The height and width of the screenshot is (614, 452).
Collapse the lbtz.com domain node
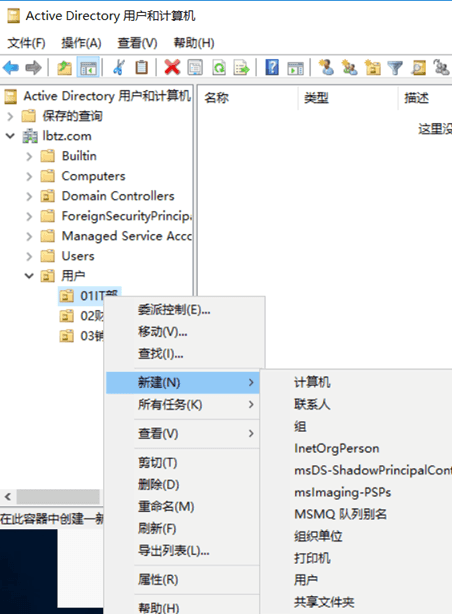[10, 136]
